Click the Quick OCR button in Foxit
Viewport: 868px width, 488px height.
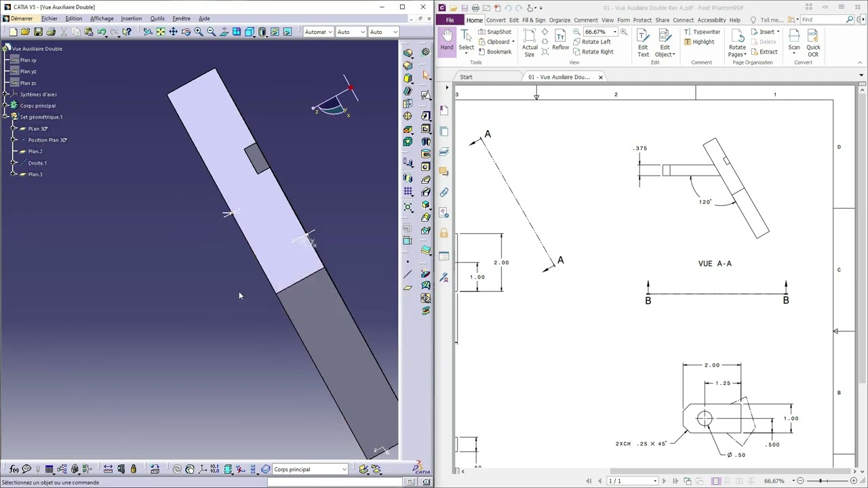[x=813, y=43]
